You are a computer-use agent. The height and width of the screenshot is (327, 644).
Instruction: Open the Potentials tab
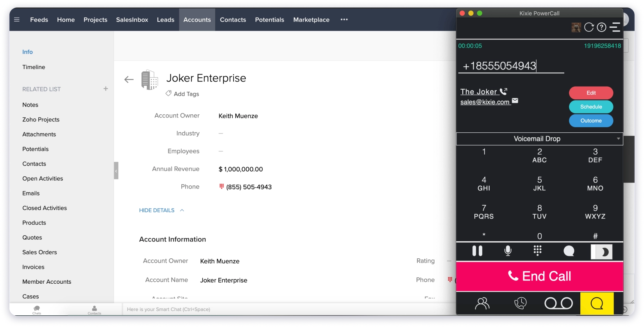click(x=270, y=20)
